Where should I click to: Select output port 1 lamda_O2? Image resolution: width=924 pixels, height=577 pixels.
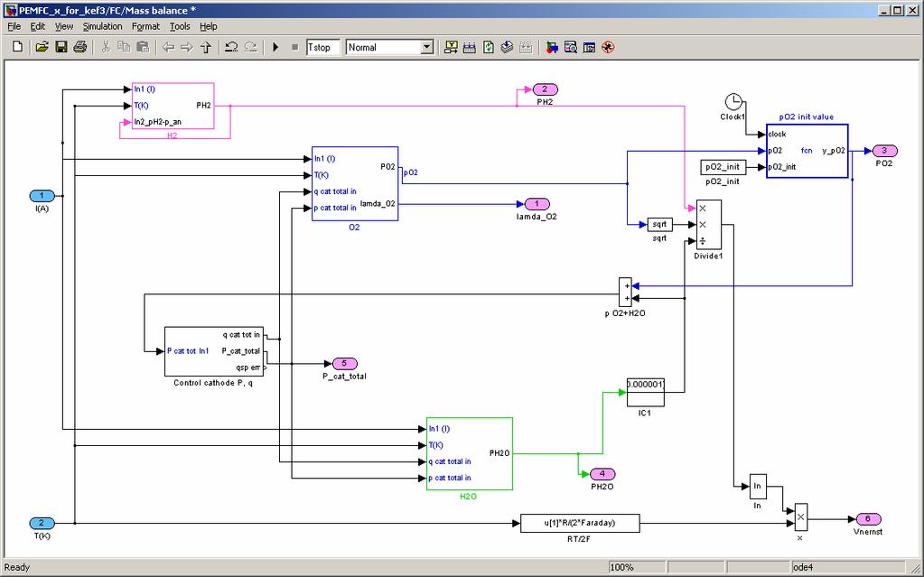coord(537,204)
